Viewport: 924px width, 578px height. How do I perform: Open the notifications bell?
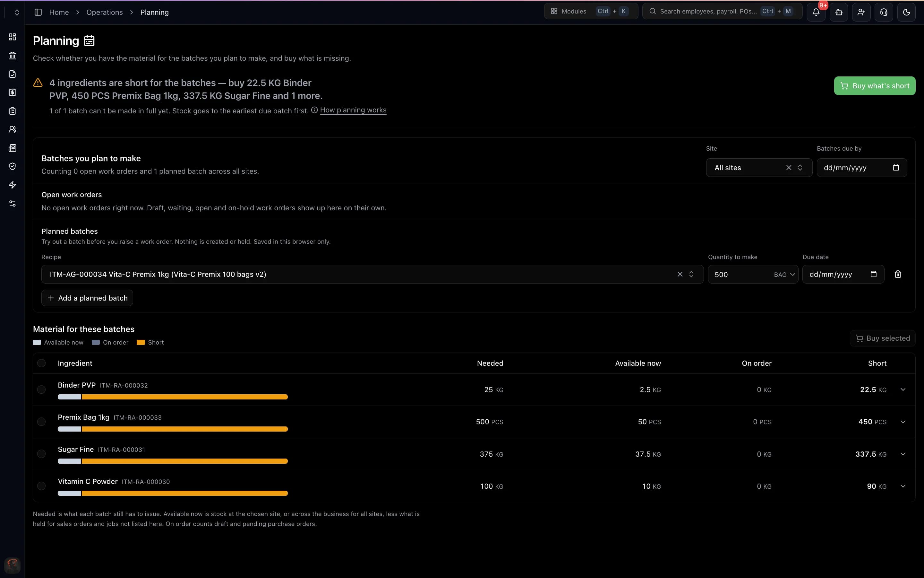[816, 12]
